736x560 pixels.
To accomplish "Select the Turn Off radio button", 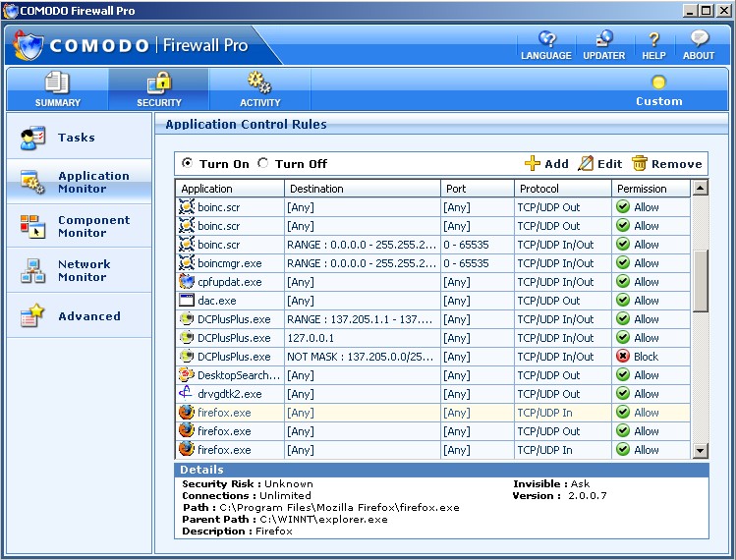I will coord(263,163).
